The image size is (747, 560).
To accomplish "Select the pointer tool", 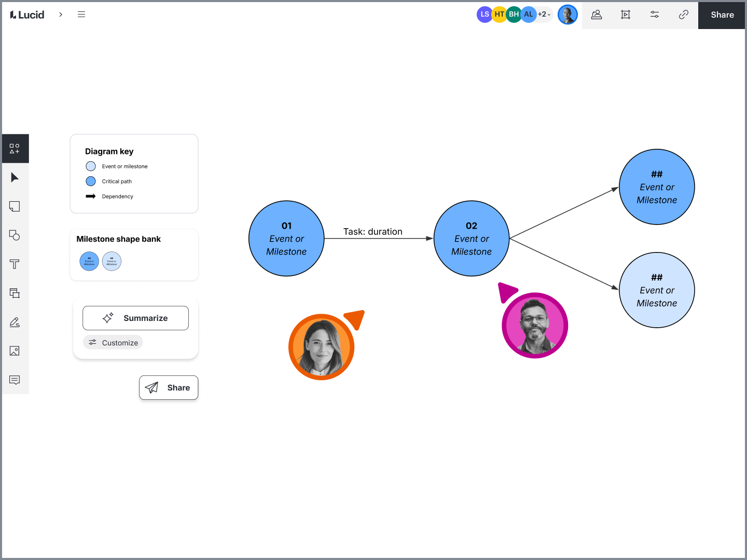I will [x=15, y=178].
